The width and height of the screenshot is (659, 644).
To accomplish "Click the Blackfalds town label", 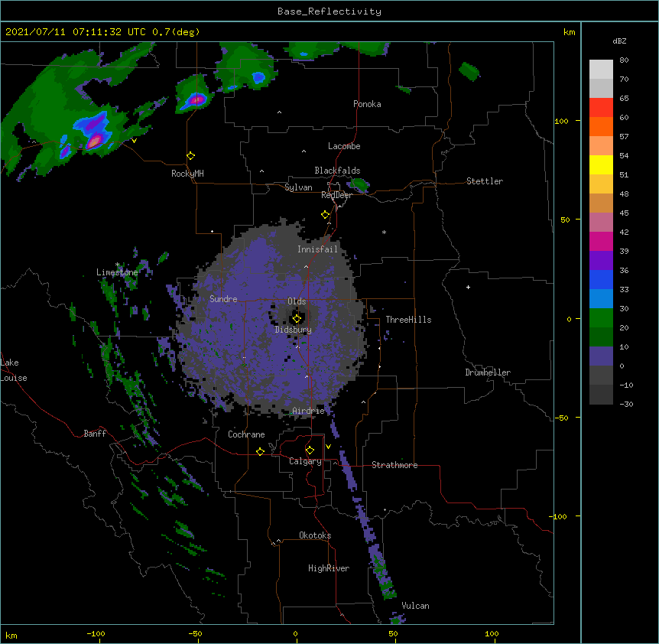I will pos(337,171).
